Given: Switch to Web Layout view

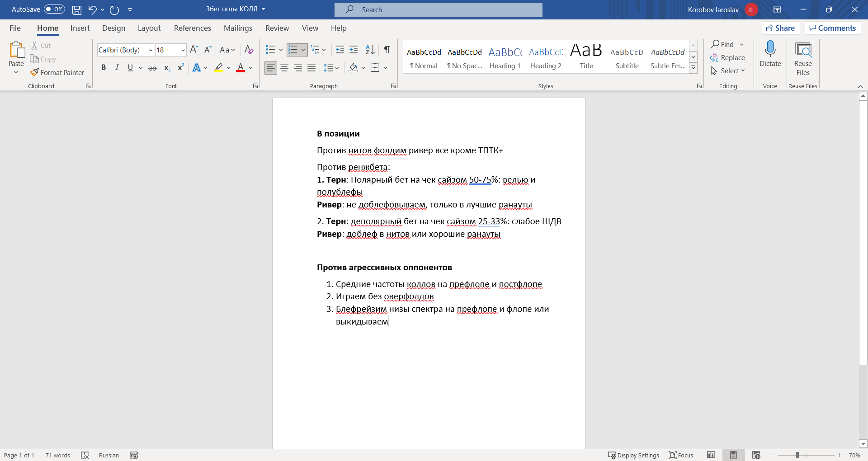Looking at the screenshot, I should (756, 455).
